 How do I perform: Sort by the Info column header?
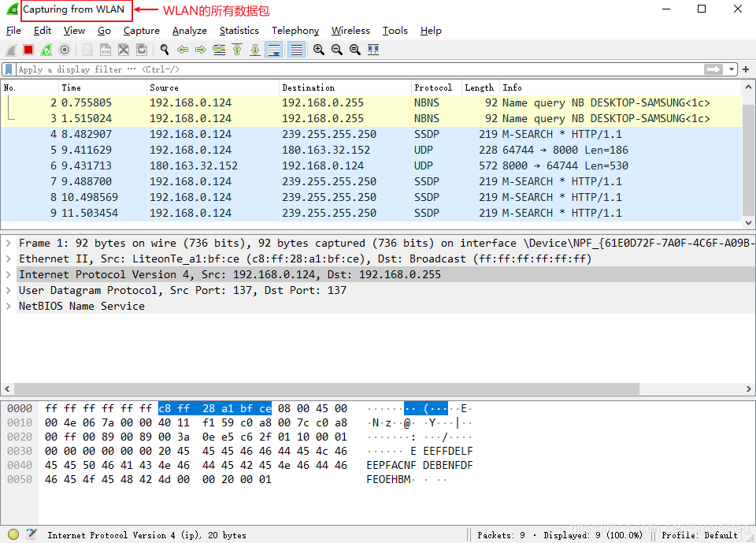tap(620, 87)
